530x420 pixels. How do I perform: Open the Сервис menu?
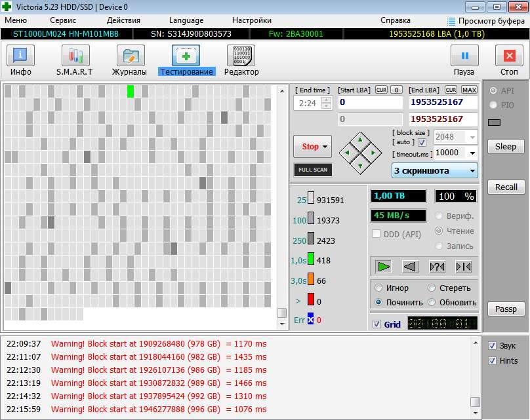pyautogui.click(x=63, y=20)
